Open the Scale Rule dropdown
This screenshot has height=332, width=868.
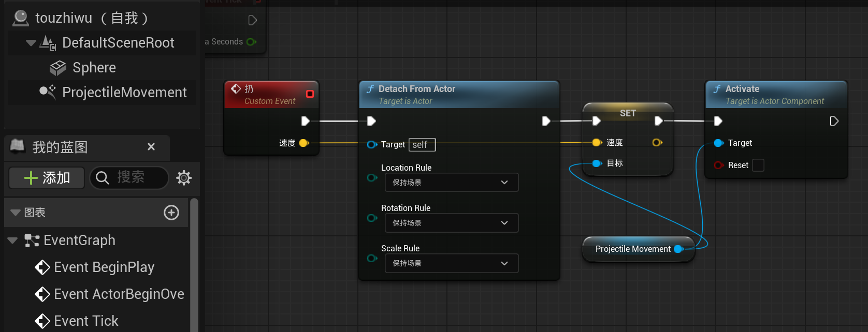451,263
